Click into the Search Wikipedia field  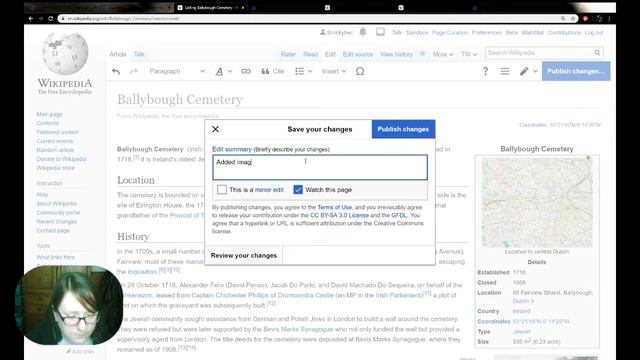click(539, 53)
